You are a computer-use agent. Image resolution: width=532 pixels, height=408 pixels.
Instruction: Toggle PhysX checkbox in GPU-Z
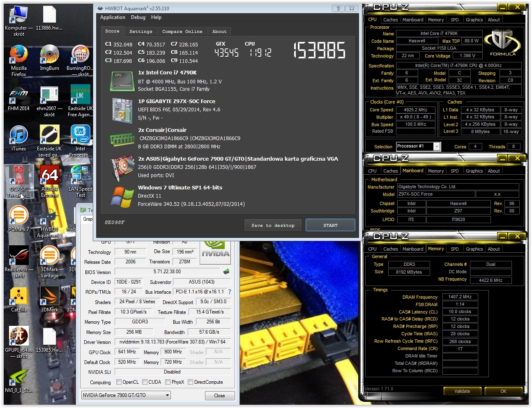point(168,382)
